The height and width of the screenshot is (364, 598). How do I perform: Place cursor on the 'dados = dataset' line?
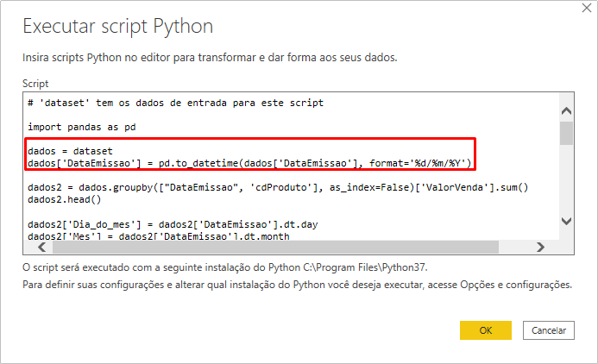70,151
